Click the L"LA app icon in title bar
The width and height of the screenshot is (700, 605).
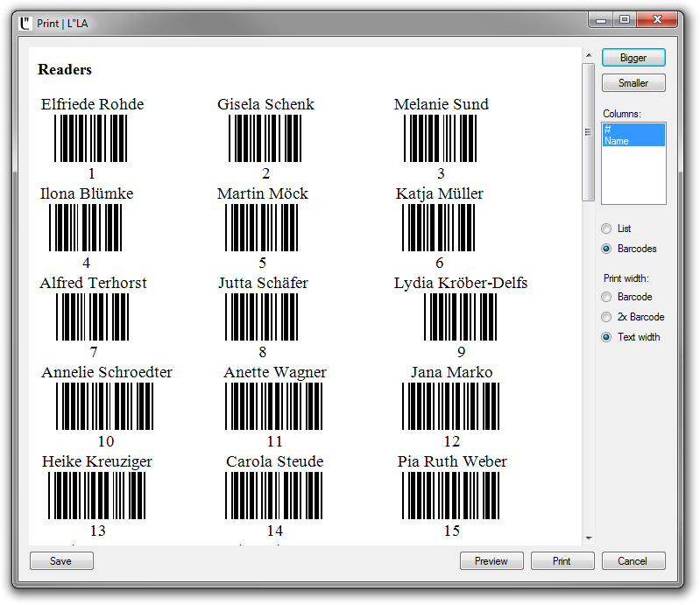point(25,23)
